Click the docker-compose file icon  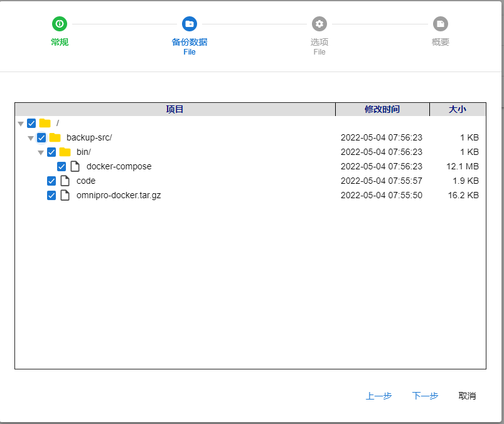pos(75,166)
